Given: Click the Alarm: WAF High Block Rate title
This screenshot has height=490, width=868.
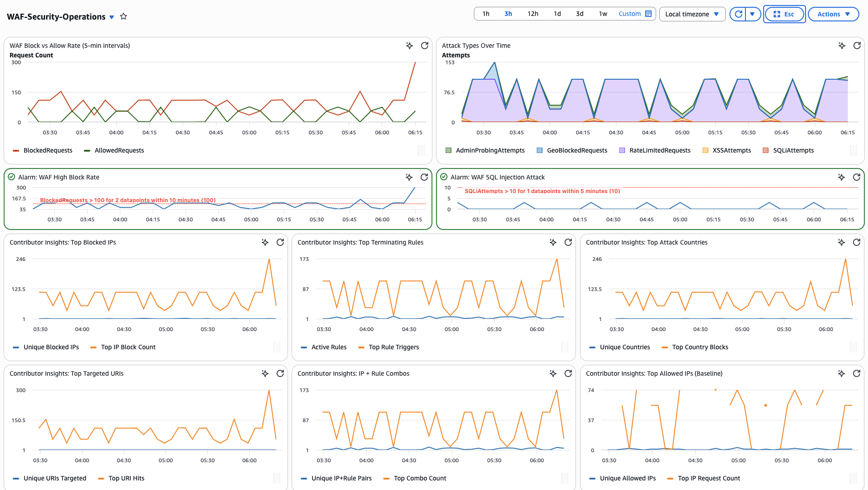Looking at the screenshot, I should (59, 177).
